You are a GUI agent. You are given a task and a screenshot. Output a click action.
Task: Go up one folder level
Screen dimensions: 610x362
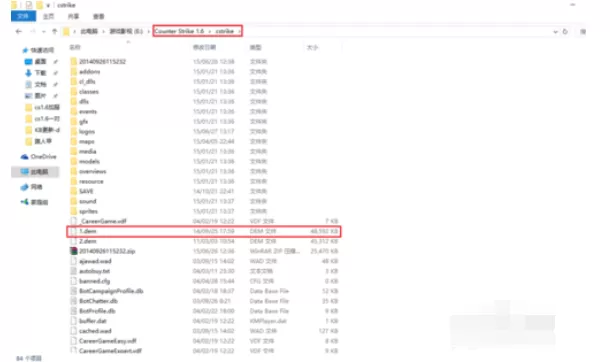[54, 31]
